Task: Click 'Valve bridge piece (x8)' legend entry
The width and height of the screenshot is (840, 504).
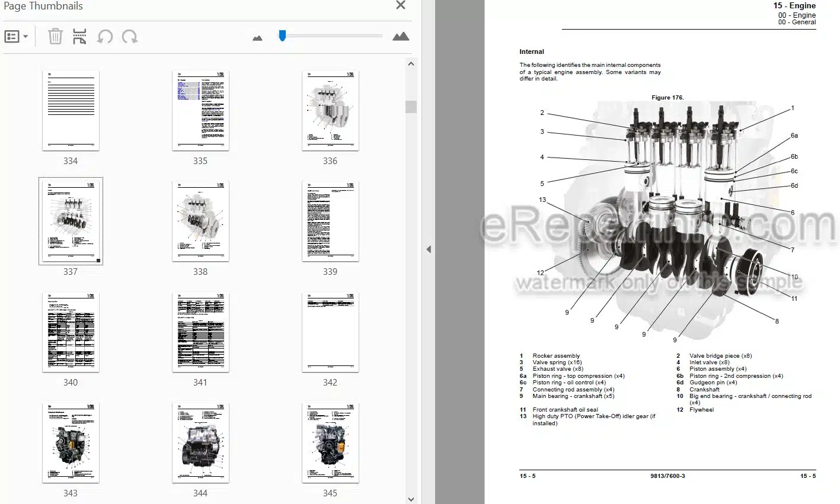Action: (x=720, y=356)
